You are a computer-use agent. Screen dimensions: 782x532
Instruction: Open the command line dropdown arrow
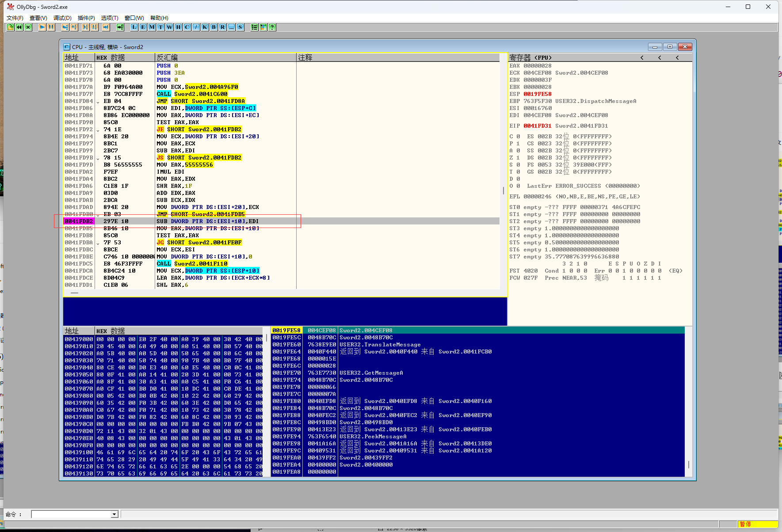tap(114, 514)
